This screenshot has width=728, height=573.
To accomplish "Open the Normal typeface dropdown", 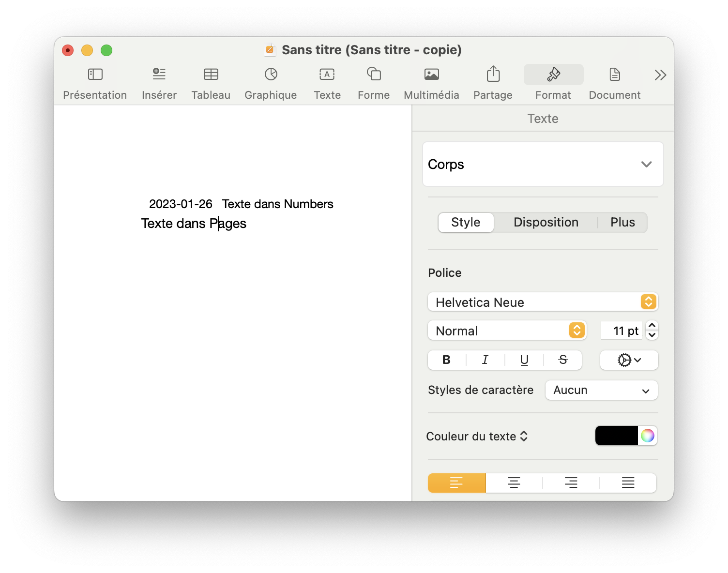I will click(507, 331).
